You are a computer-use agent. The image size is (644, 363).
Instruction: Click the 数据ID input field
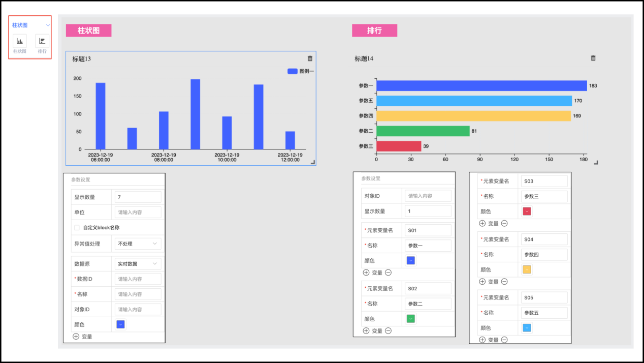(138, 279)
